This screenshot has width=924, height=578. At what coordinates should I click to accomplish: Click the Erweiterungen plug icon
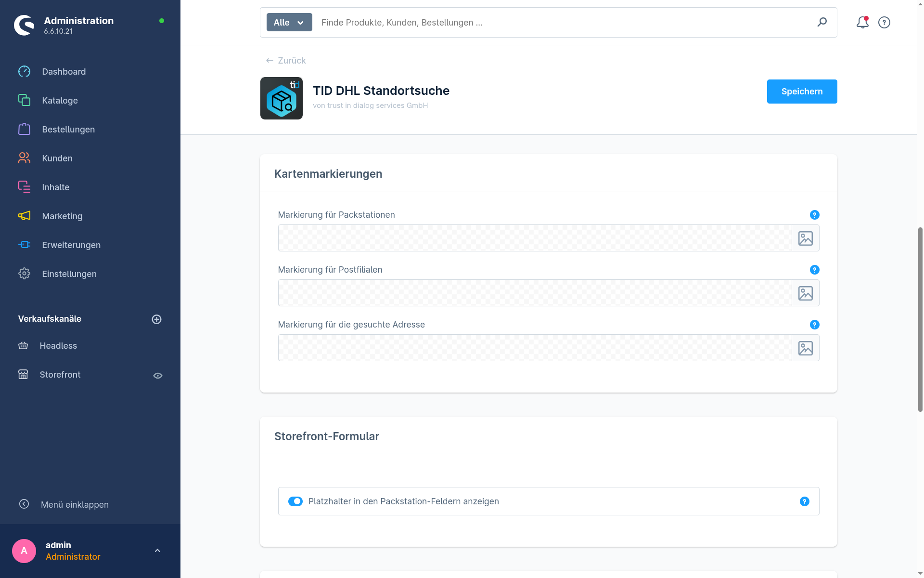[24, 245]
